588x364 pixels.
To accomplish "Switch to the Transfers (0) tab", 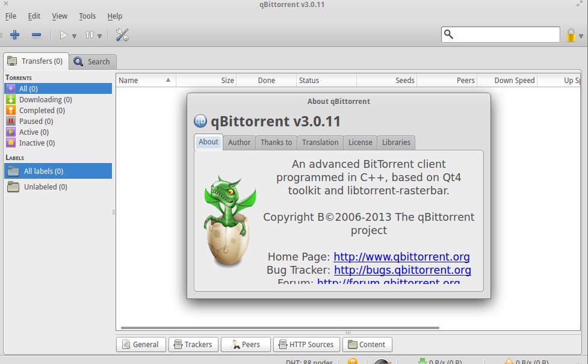I will coord(36,61).
